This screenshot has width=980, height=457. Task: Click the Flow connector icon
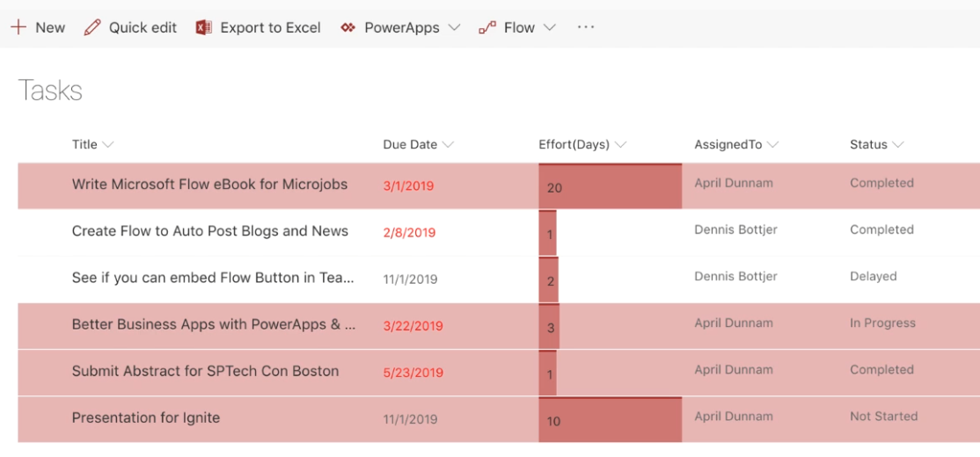(487, 27)
